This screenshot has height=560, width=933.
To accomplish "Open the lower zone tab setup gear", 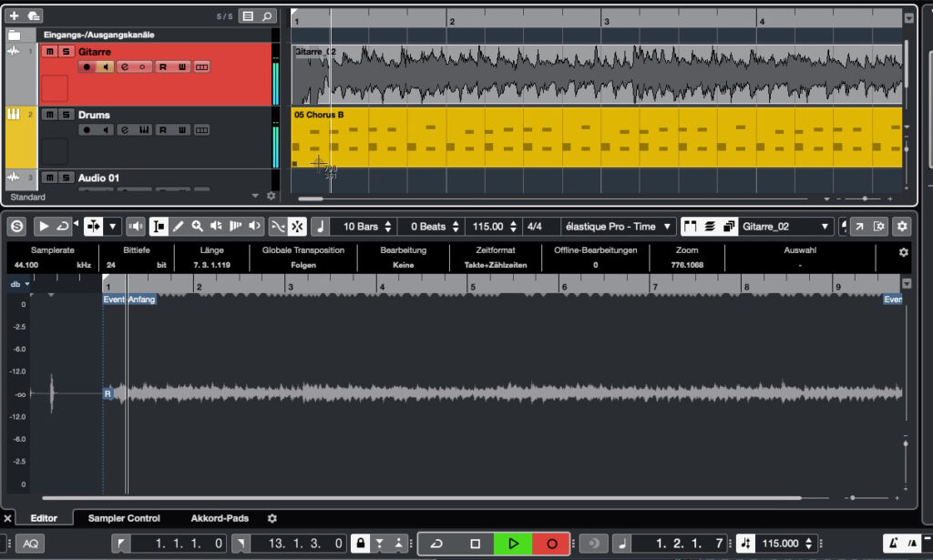I will tap(272, 518).
